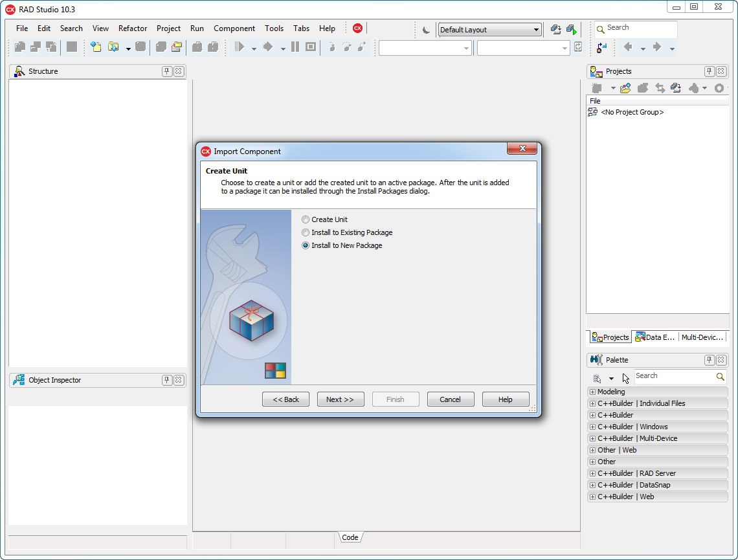Click the Program Reset stop icon
The height and width of the screenshot is (560, 738).
click(311, 47)
